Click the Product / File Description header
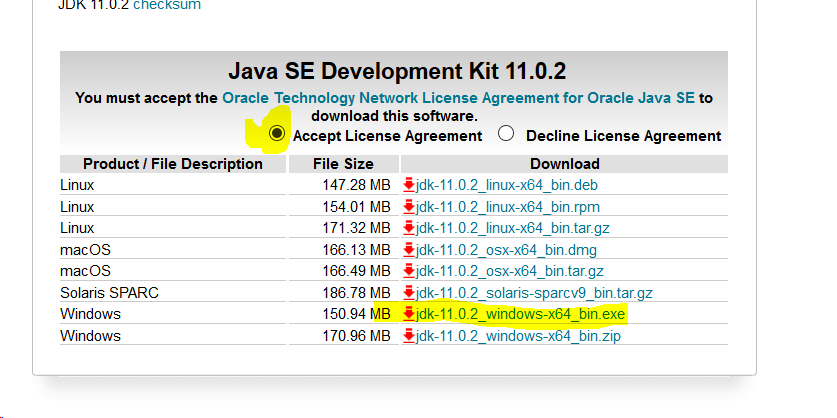This screenshot has height=418, width=837. 173,164
